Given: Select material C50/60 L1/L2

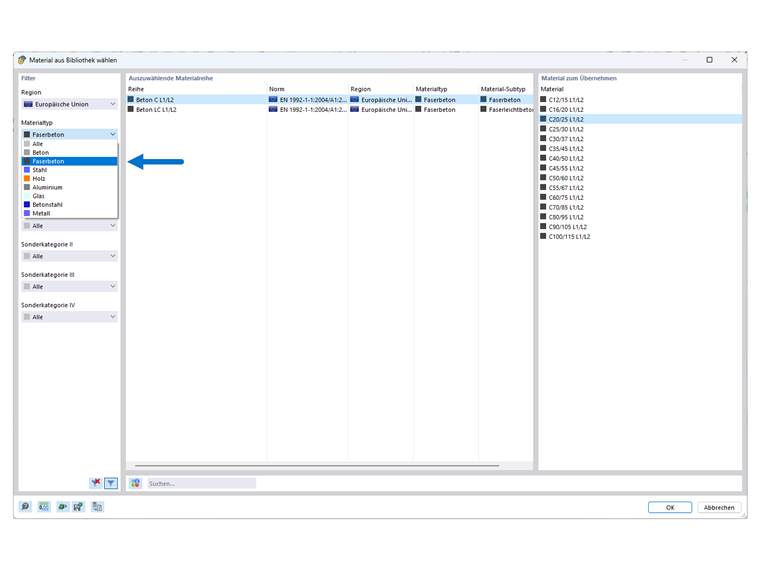Looking at the screenshot, I should pos(640,178).
